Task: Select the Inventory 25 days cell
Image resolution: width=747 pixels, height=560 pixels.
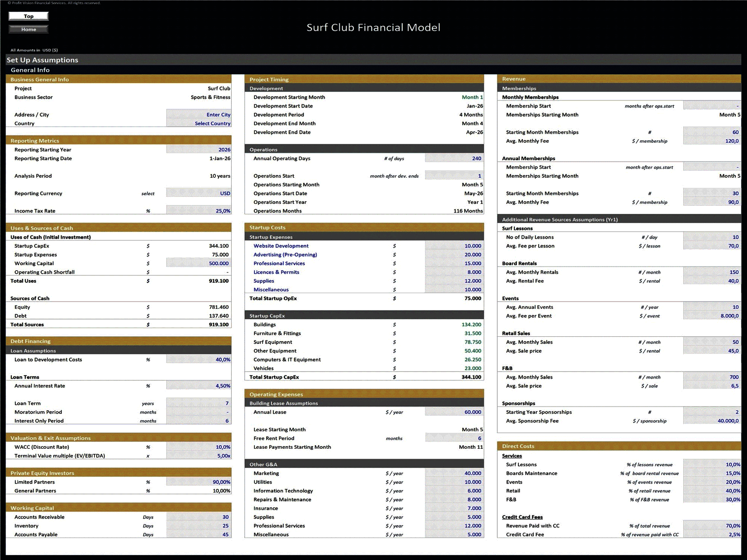Action: point(199,526)
